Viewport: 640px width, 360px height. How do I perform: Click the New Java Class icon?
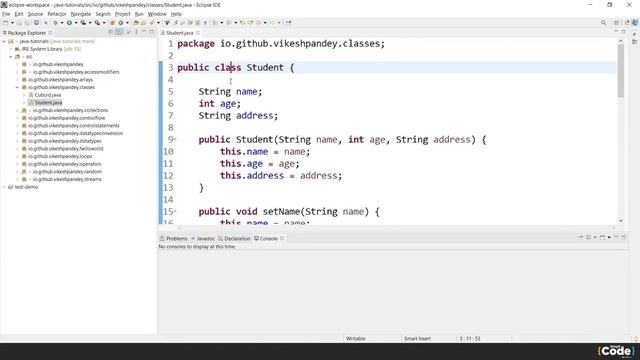click(x=121, y=23)
